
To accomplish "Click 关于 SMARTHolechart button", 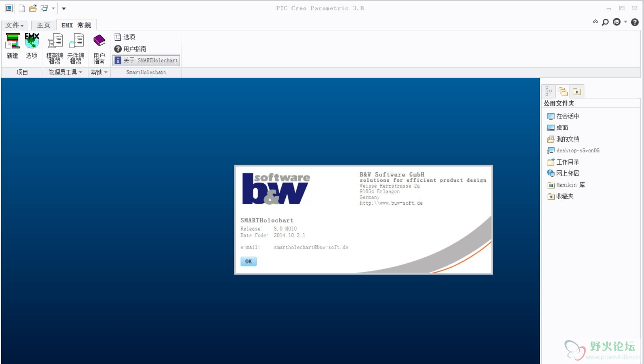I will pos(146,60).
